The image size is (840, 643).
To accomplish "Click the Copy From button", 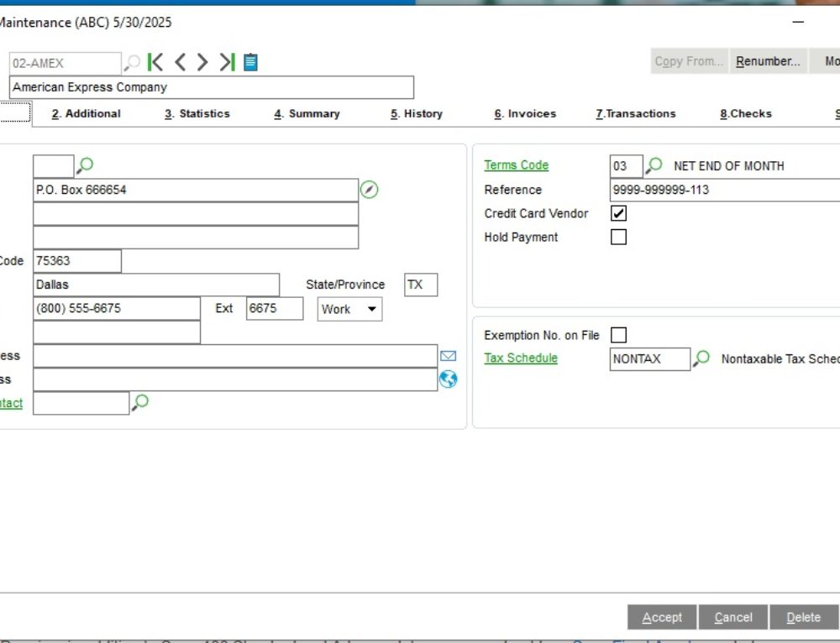I will pos(689,61).
